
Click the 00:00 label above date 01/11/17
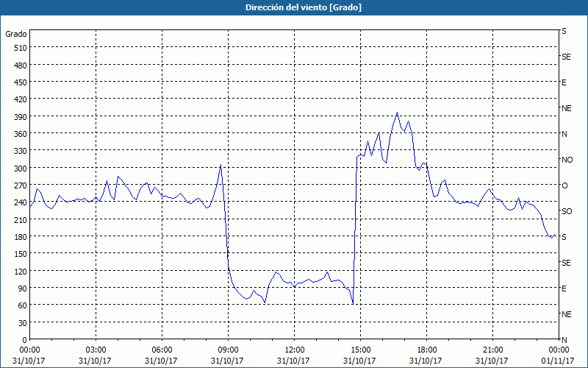coord(559,350)
